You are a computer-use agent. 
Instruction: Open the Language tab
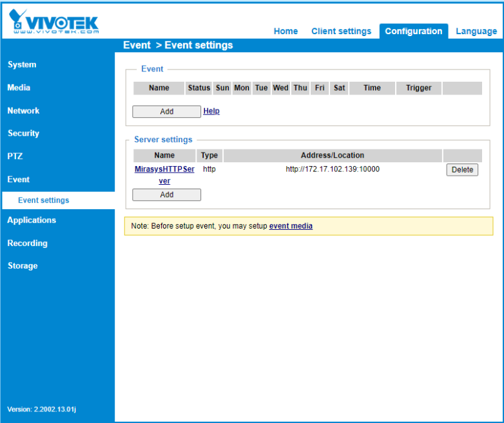(x=476, y=31)
